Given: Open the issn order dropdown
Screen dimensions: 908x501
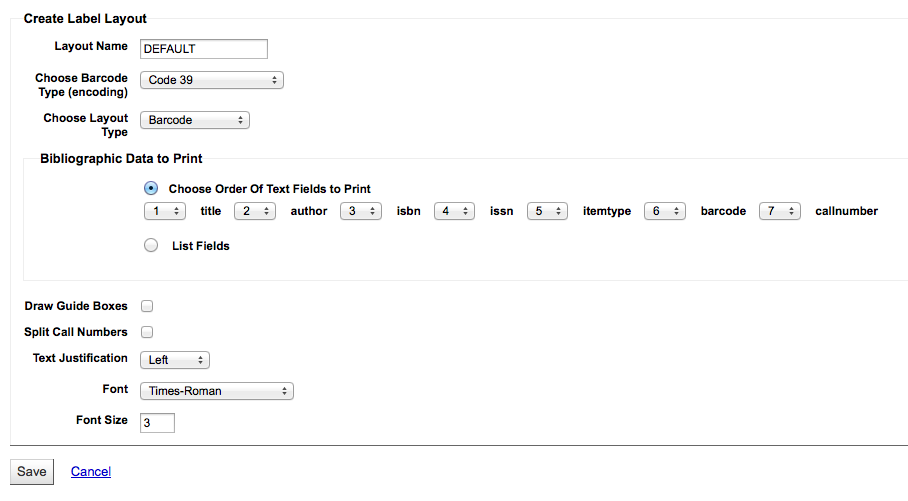Looking at the screenshot, I should [454, 211].
